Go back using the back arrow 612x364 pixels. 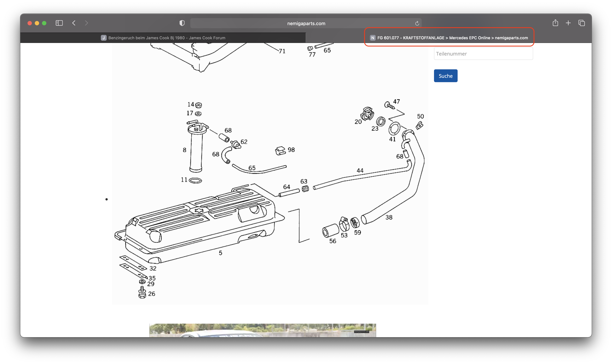coord(74,23)
